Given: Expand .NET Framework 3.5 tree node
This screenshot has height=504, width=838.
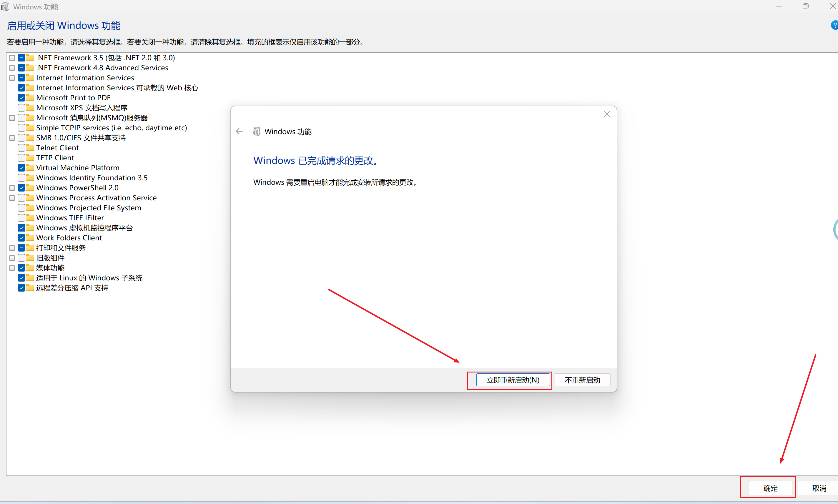Looking at the screenshot, I should pos(12,58).
